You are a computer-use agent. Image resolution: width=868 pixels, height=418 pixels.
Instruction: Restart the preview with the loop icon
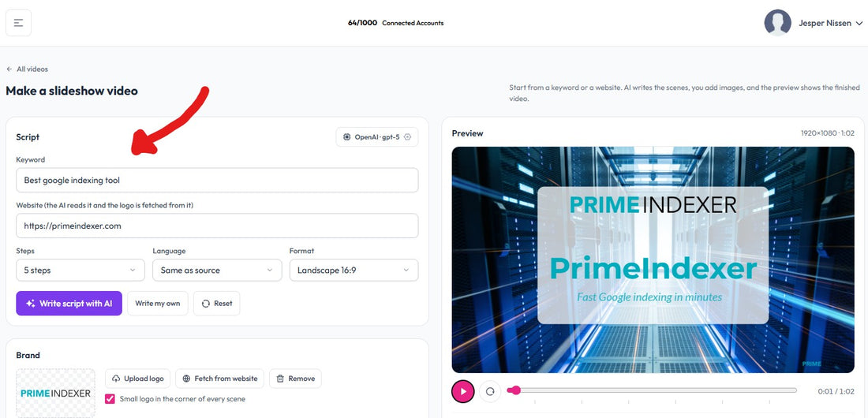490,391
